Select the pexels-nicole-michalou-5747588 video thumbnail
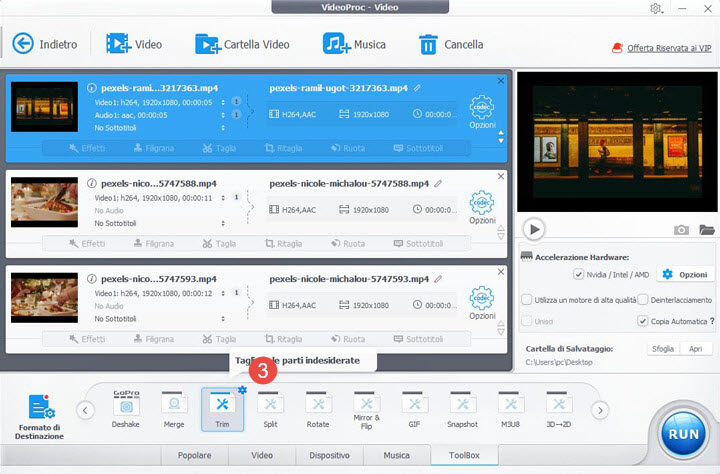 click(44, 203)
